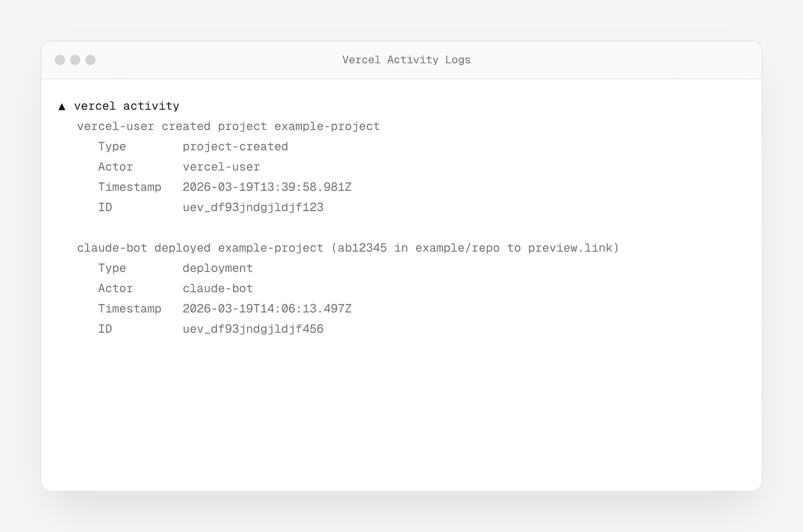
Task: Select the timestamp ending in 58.981Z
Action: (267, 187)
